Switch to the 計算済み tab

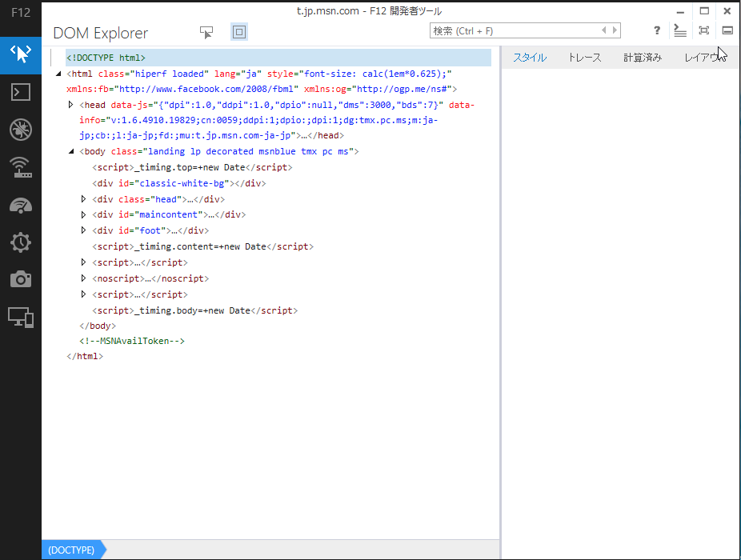[642, 58]
